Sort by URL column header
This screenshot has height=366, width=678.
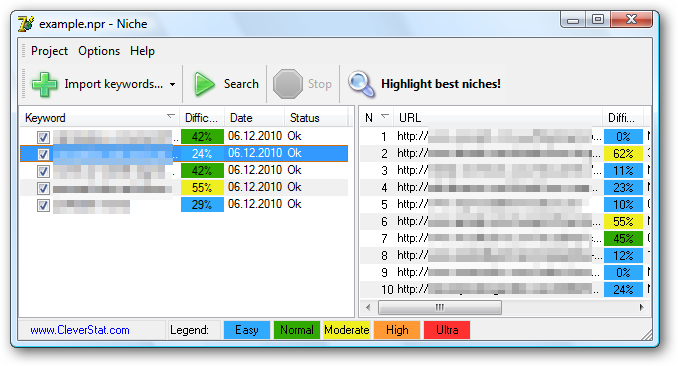497,118
